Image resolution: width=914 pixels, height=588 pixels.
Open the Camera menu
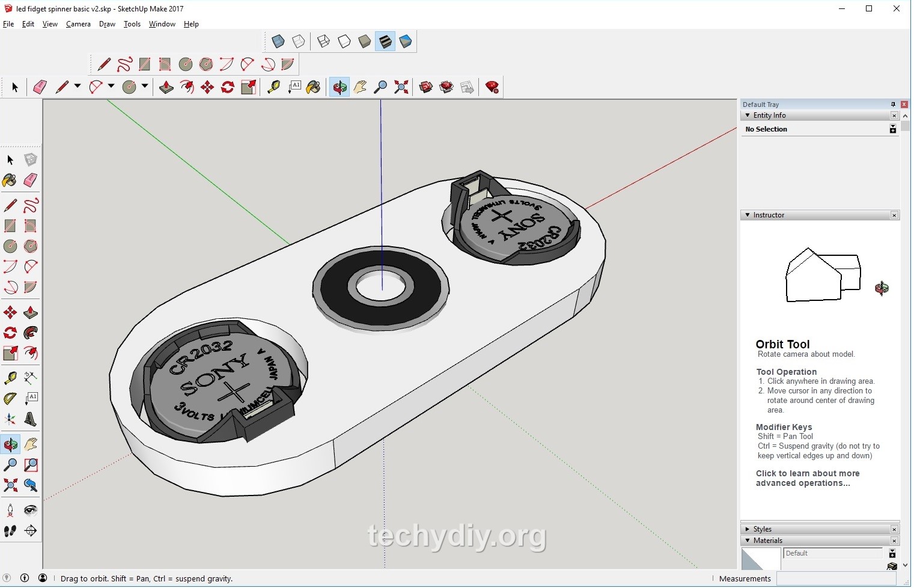(78, 24)
